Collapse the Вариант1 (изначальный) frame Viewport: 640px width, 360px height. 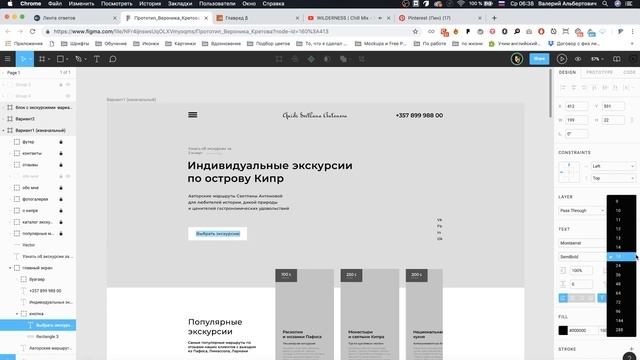click(4, 131)
